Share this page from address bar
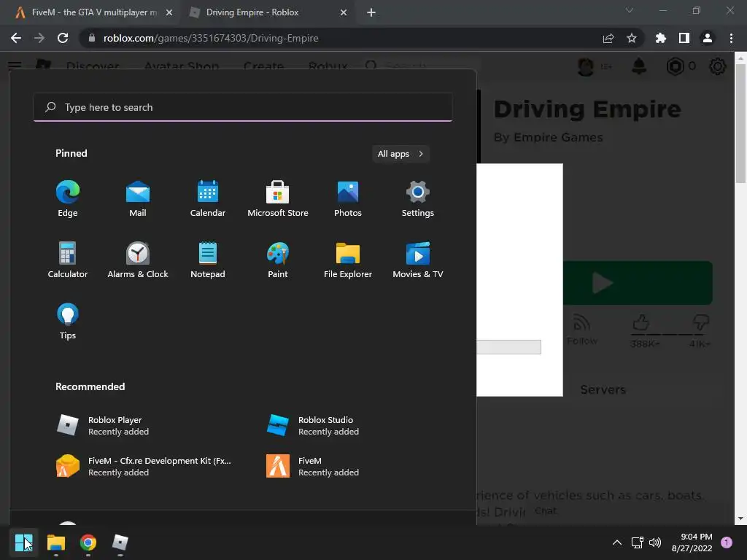 (608, 38)
